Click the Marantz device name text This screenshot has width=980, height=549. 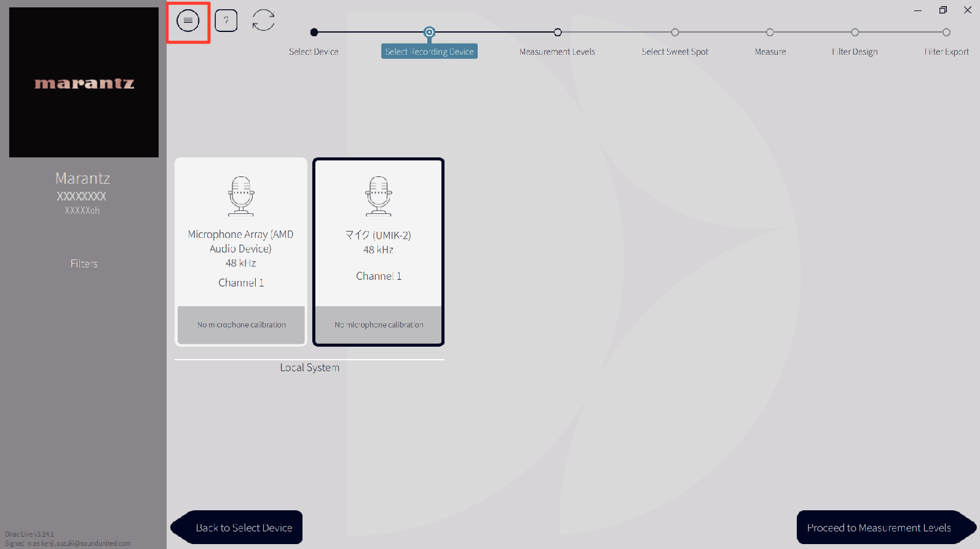pos(82,178)
